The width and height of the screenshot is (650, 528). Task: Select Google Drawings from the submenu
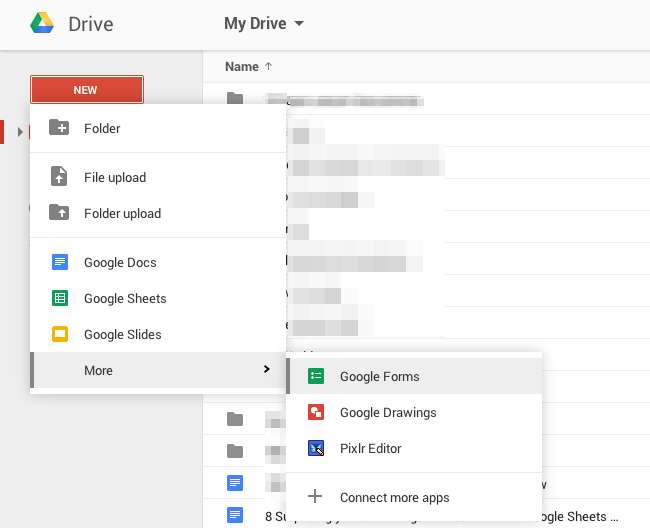tap(388, 412)
